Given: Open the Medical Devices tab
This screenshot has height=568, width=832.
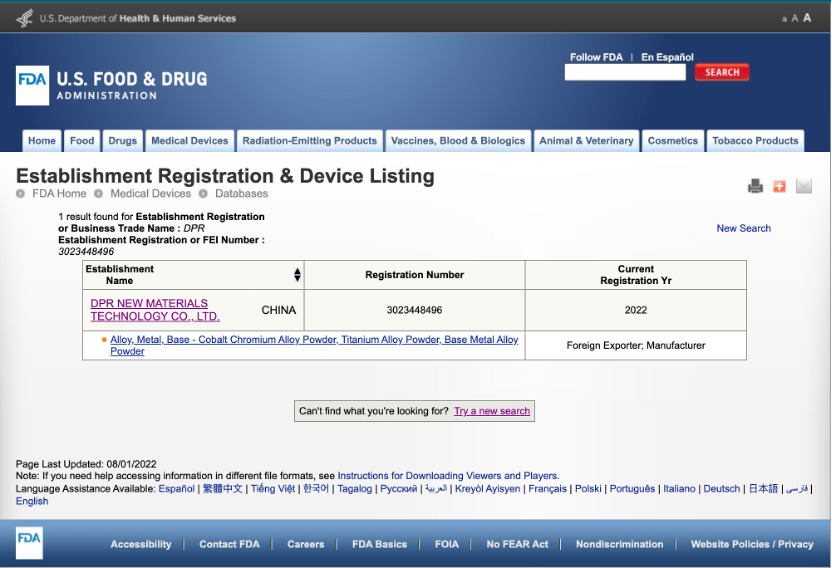Looking at the screenshot, I should click(190, 141).
